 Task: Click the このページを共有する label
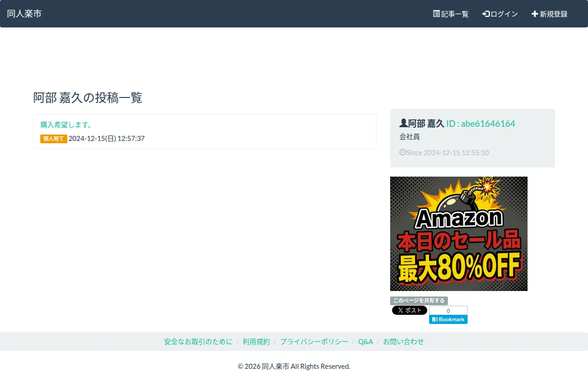coord(419,301)
